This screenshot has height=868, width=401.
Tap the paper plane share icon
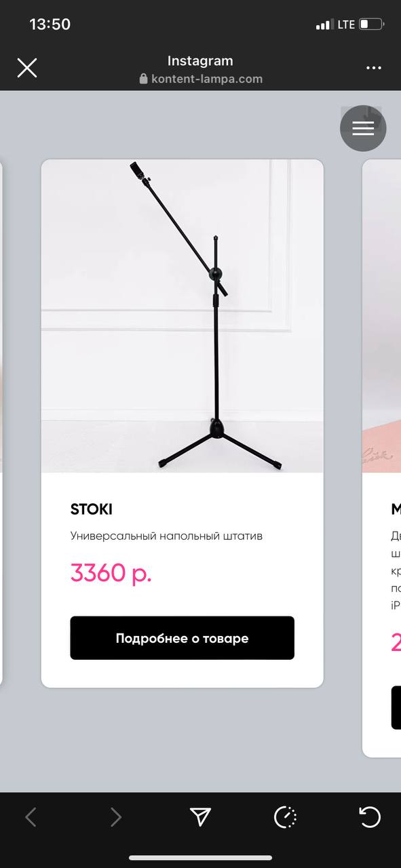pyautogui.click(x=200, y=817)
